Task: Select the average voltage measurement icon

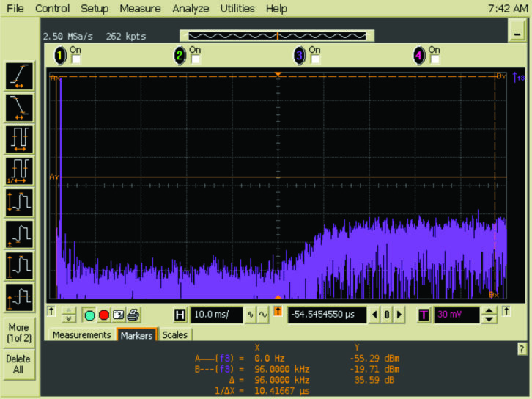Action: coord(19,298)
